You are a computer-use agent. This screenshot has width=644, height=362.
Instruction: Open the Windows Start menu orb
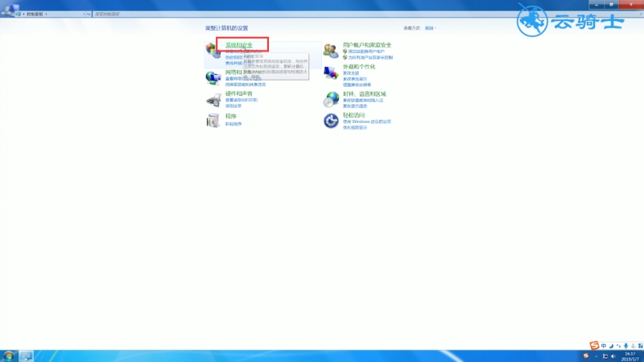tap(8, 356)
